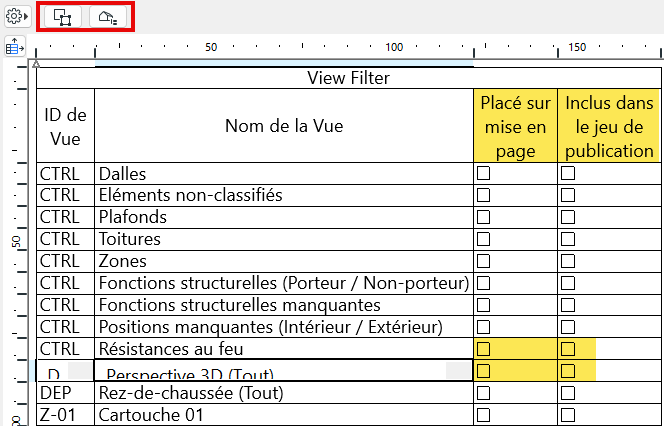Click the CTRL ID cell of Toitures row
Screen dimensions: 664x426
click(65, 239)
